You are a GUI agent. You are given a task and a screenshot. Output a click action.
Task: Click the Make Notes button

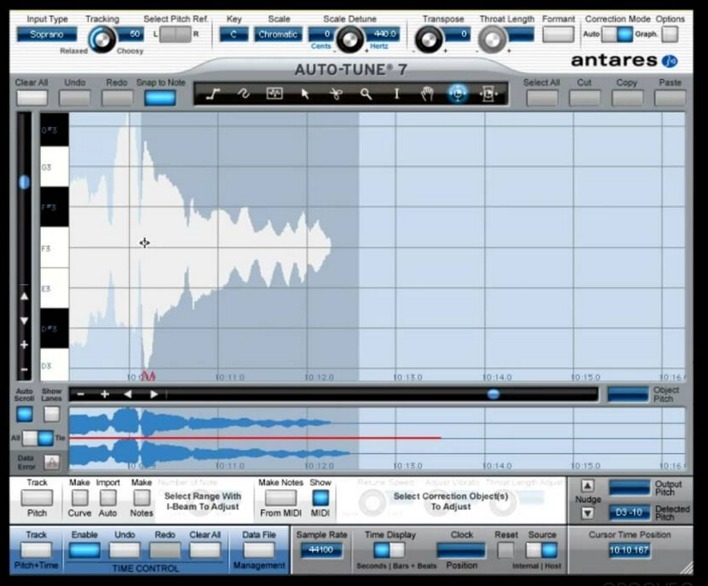coord(141,498)
